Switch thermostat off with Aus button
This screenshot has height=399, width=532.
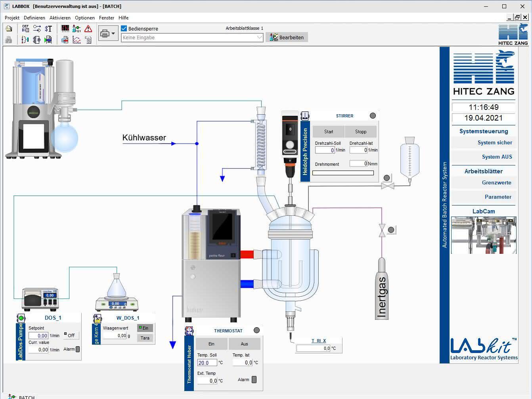[245, 344]
